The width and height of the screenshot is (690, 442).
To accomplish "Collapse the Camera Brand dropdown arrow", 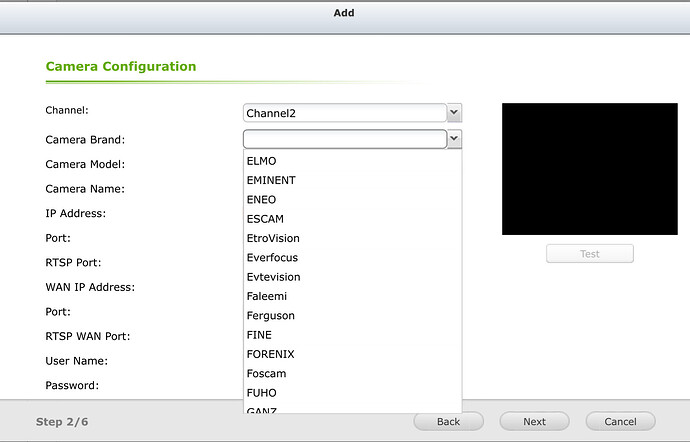I will [454, 139].
